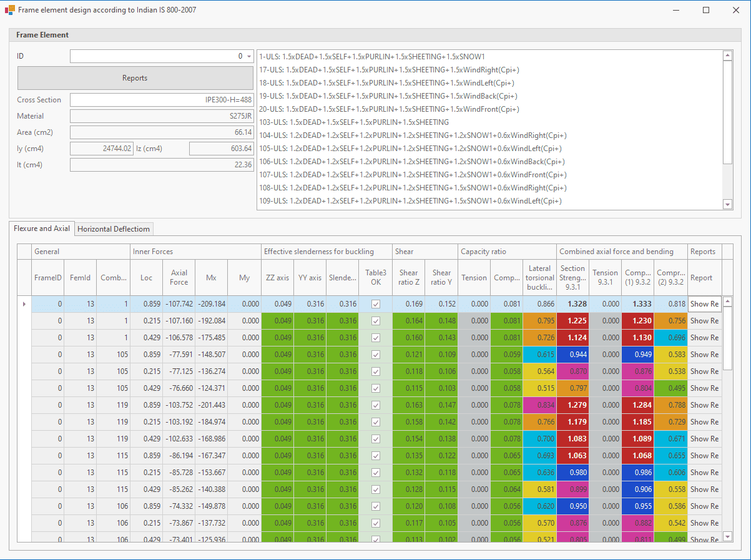Viewport: 751px width, 560px height.
Task: Click the row selector arrow on the first grid row
Action: (24, 304)
